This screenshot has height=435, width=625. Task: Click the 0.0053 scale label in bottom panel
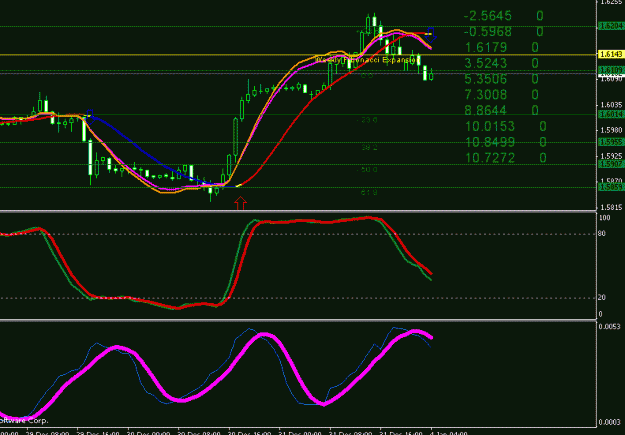pos(610,327)
